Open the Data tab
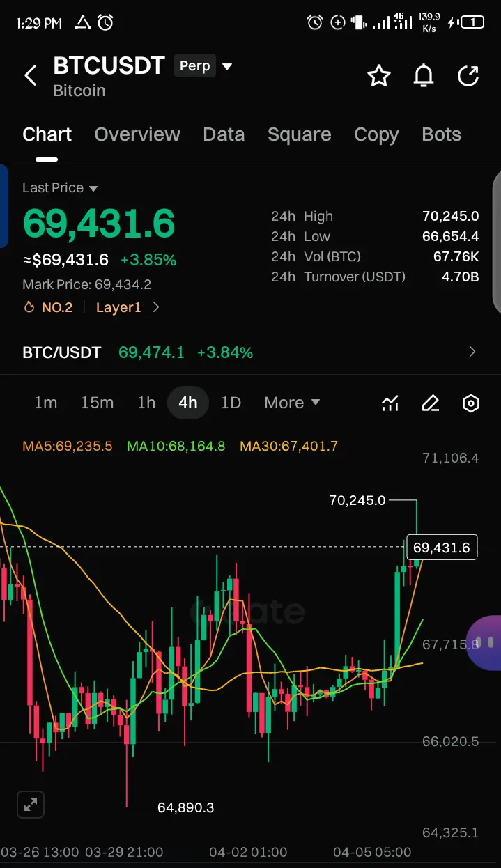Viewport: 501px width, 868px height. pos(224,134)
